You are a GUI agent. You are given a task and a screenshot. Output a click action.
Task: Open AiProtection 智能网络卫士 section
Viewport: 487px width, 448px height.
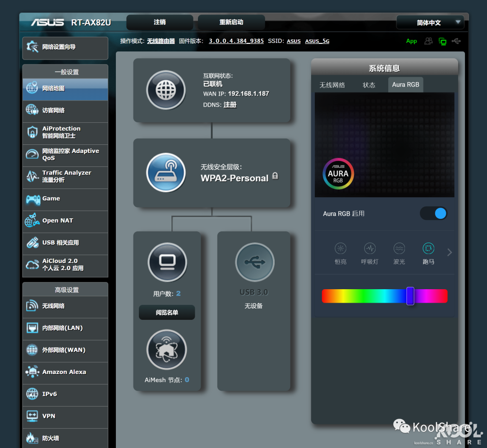pyautogui.click(x=65, y=133)
